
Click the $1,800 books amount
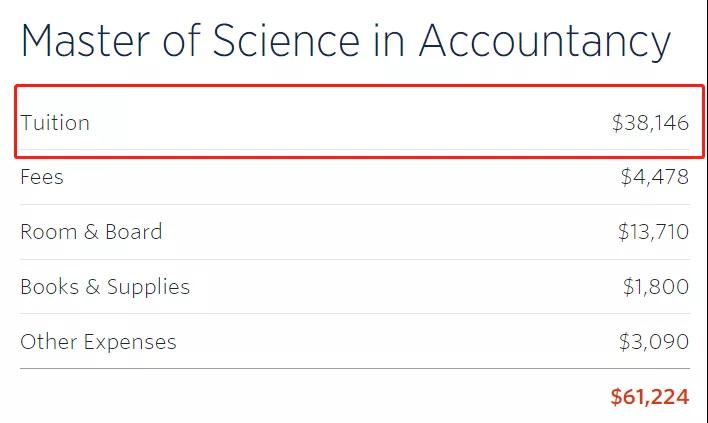[x=656, y=287]
